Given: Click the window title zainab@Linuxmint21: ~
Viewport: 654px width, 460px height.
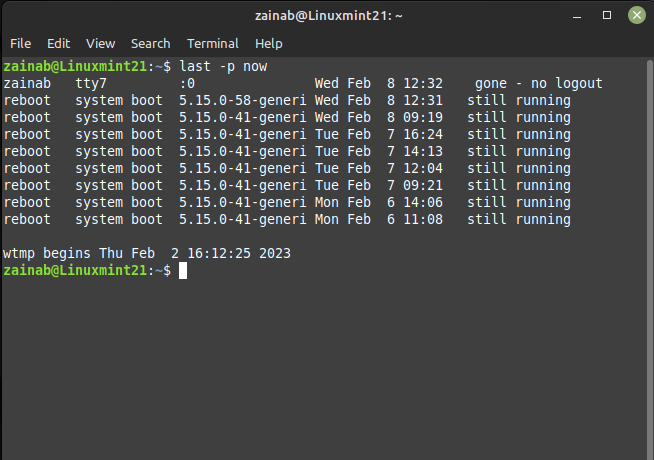Looking at the screenshot, I should [329, 16].
